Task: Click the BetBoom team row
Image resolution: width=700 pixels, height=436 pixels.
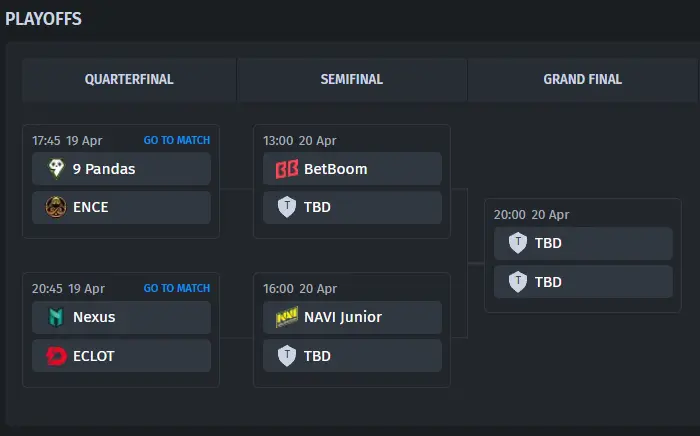Action: coord(352,169)
